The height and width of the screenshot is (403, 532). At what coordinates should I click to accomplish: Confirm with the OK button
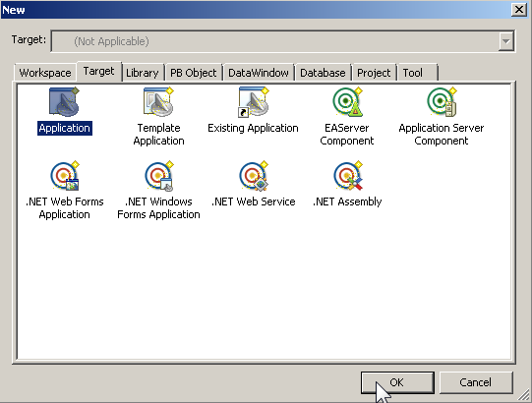tap(397, 382)
